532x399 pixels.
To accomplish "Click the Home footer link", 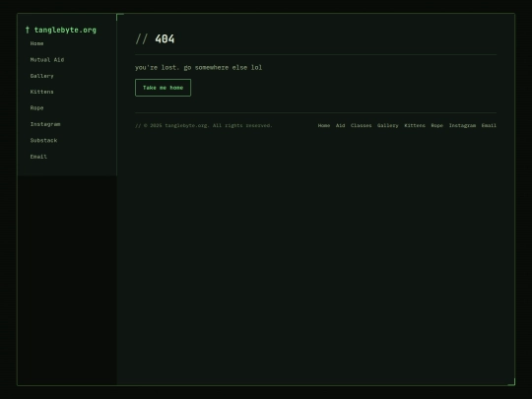I will pos(324,125).
